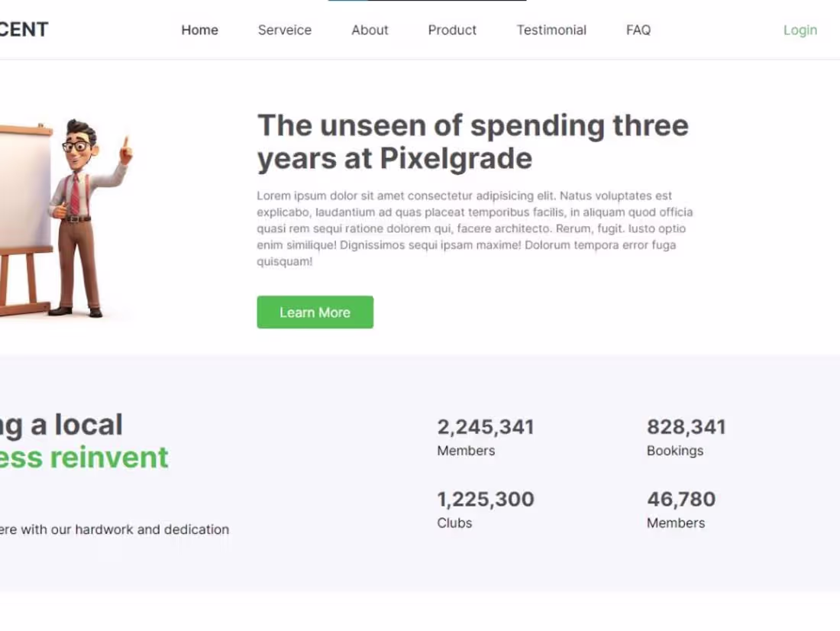Screen dimensions: 840x631
Task: Select the 2,245,341 Members statistic
Action: (485, 426)
